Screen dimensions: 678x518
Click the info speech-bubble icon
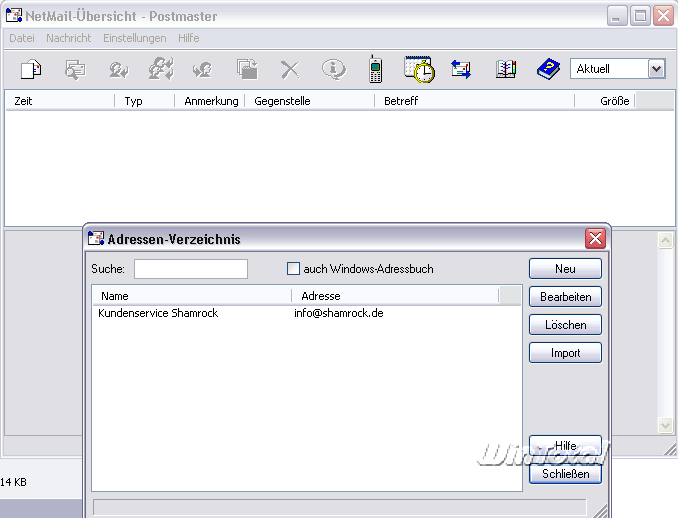coord(333,69)
